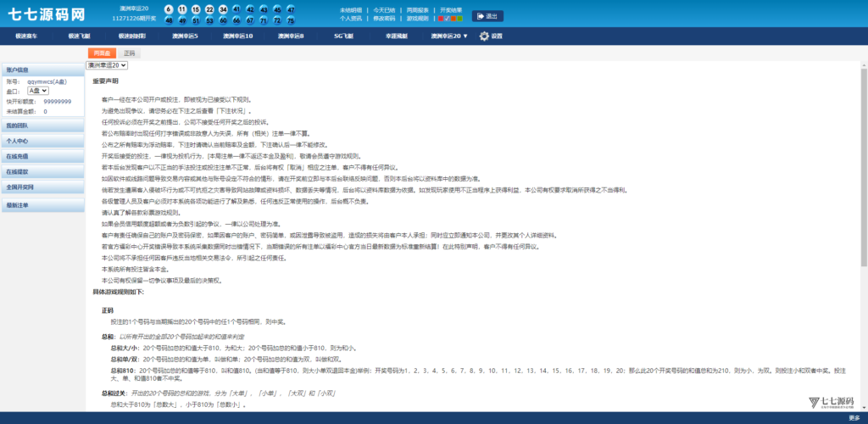Viewport: 868px width, 424px height.
Task: Click blue ball number 71
Action: [x=264, y=20]
